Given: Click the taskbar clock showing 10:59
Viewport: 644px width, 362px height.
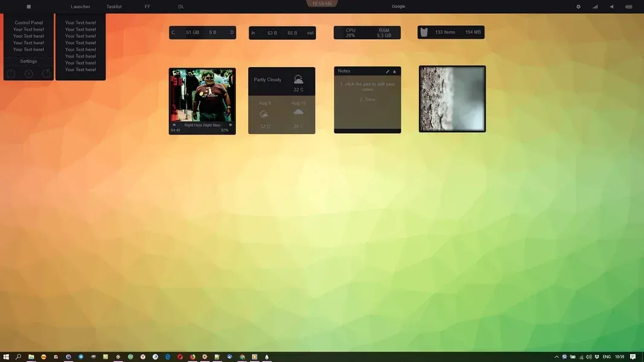Looking at the screenshot, I should (x=620, y=357).
